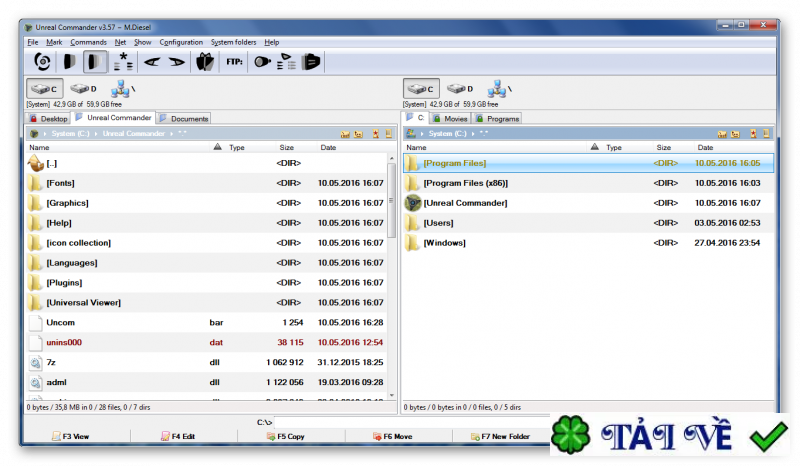The image size is (800, 466).
Task: Sort right panel by Date column
Action: [x=705, y=148]
